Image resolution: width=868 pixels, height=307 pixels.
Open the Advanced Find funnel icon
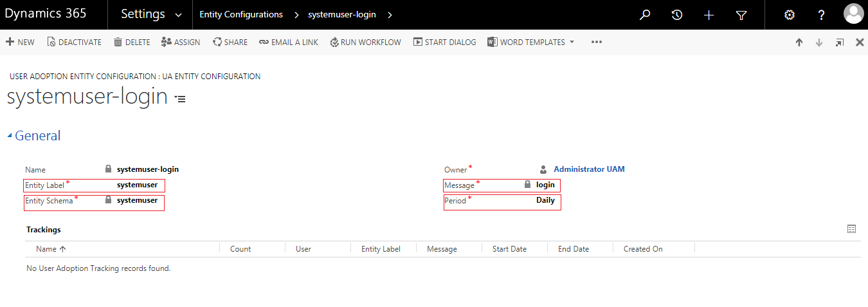pos(741,15)
